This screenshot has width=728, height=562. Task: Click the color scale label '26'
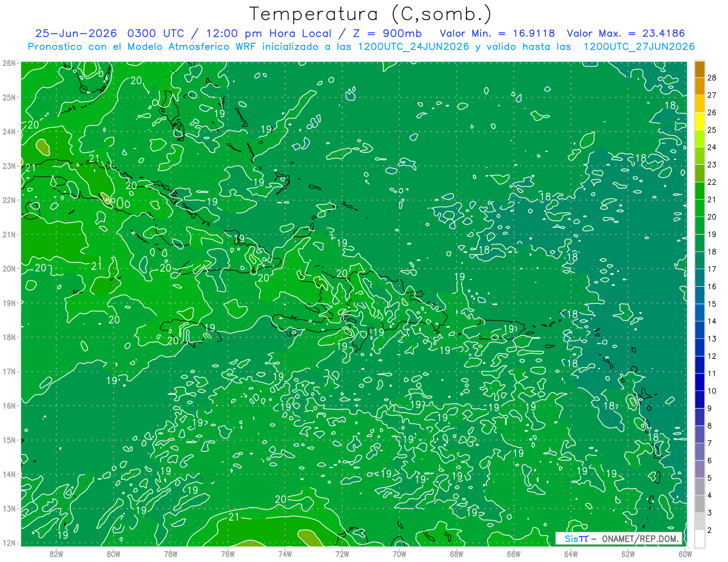click(x=712, y=113)
